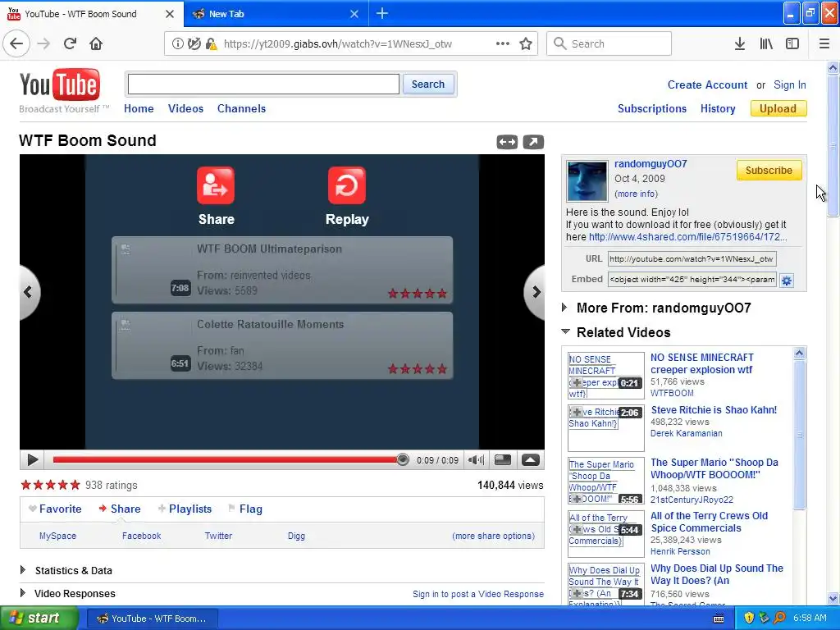
Task: Select the Embed code text field
Action: pyautogui.click(x=692, y=279)
